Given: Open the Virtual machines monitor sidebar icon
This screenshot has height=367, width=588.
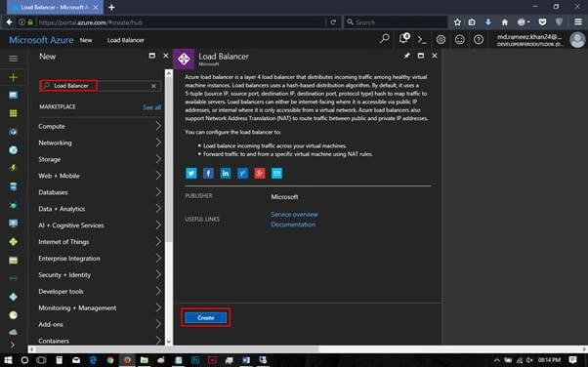Looking at the screenshot, I should [13, 224].
